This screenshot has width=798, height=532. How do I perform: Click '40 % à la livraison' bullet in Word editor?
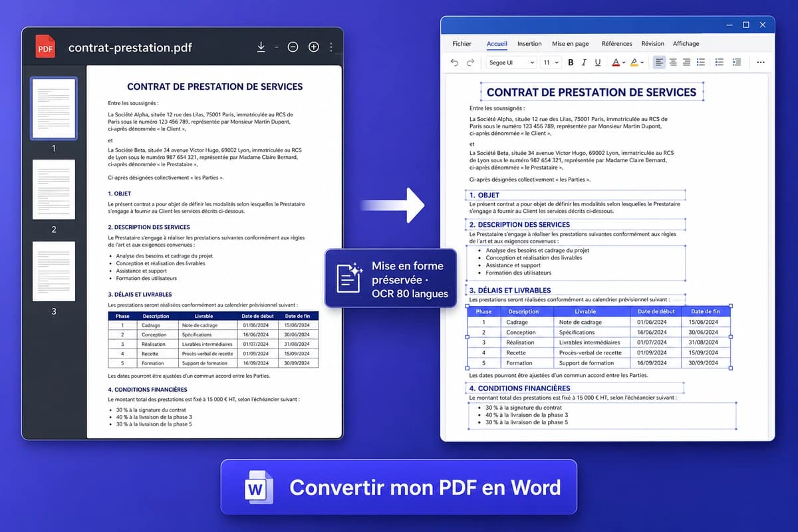[525, 415]
